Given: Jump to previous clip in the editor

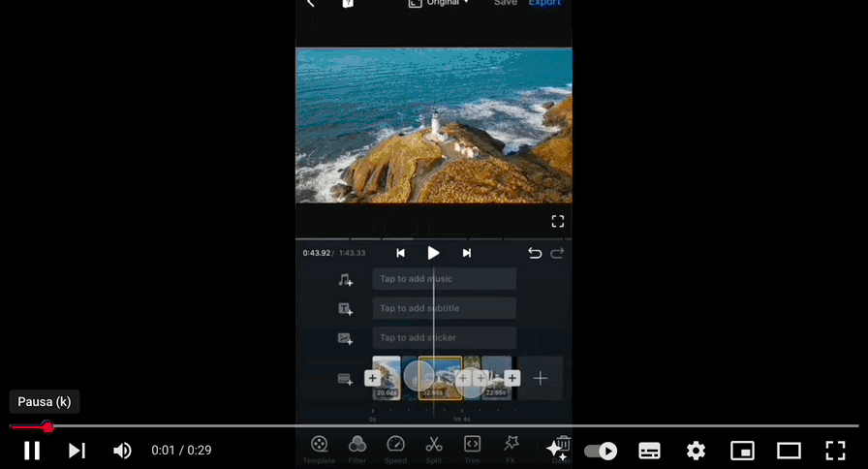Looking at the screenshot, I should coord(400,253).
